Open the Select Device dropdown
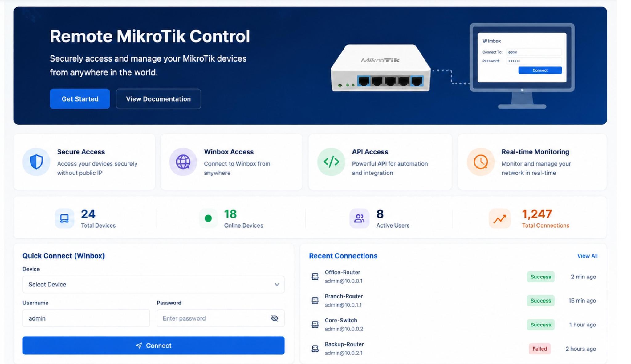Screen dimensions: 631x364 point(153,284)
